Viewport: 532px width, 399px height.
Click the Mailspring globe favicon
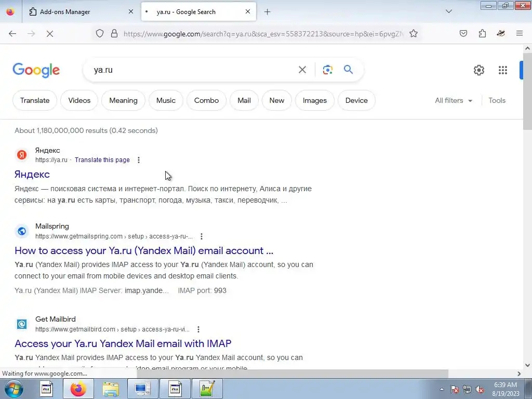click(x=22, y=231)
